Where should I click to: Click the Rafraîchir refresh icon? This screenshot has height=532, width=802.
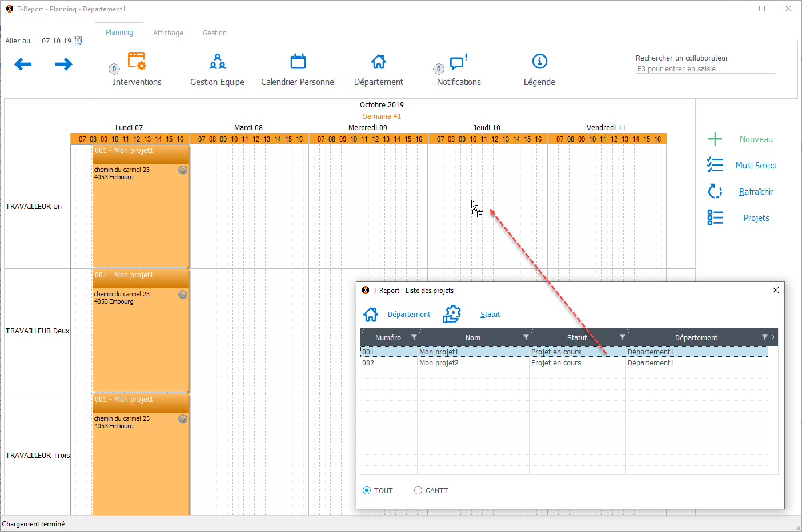click(715, 191)
